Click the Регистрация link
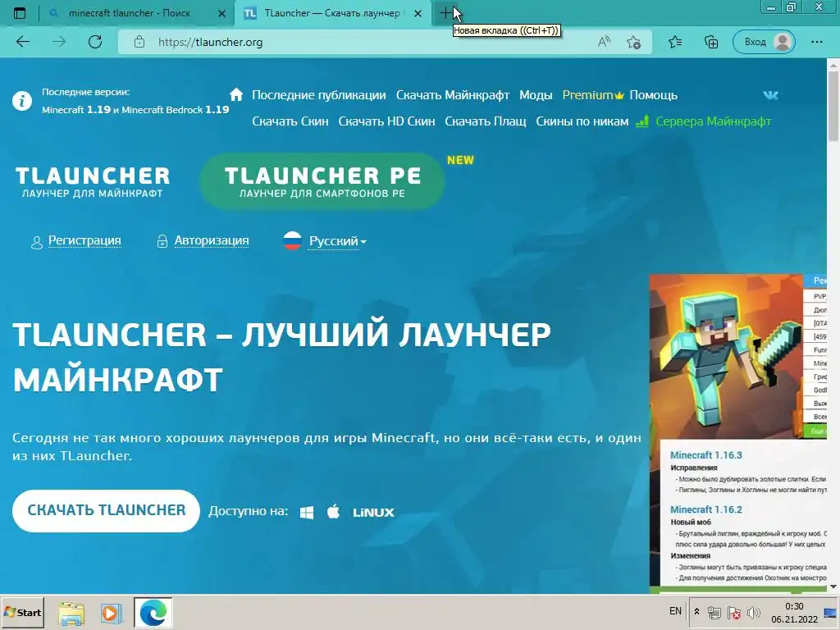 84,240
